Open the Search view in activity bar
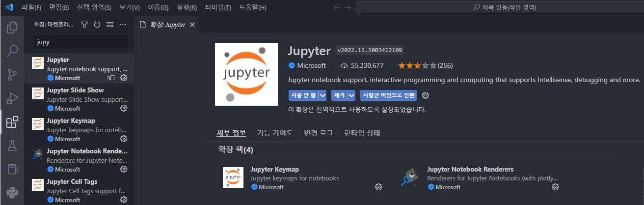The width and height of the screenshot is (644, 205). pos(12,51)
